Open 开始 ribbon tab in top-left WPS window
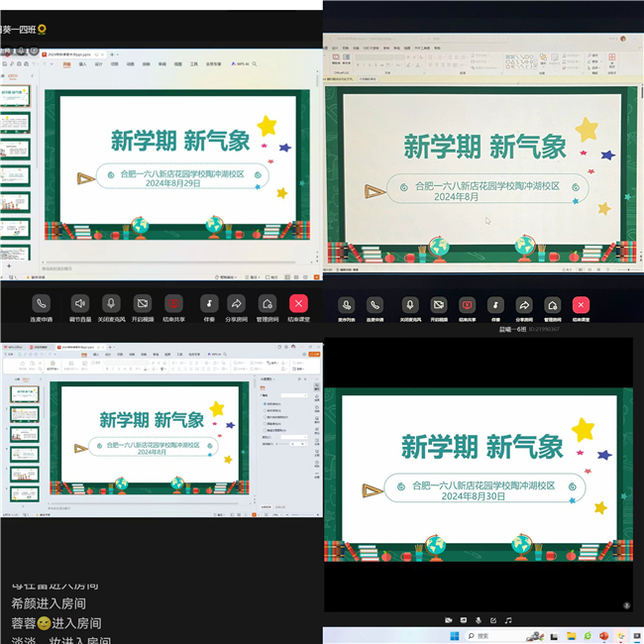Image resolution: width=644 pixels, height=644 pixels. (66, 64)
